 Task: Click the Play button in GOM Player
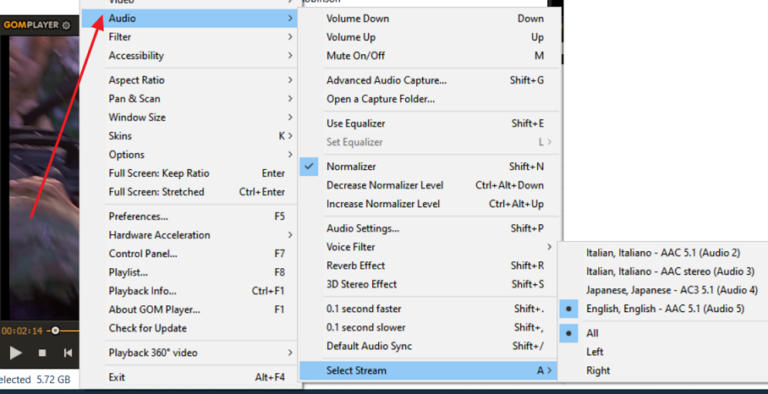pos(16,352)
